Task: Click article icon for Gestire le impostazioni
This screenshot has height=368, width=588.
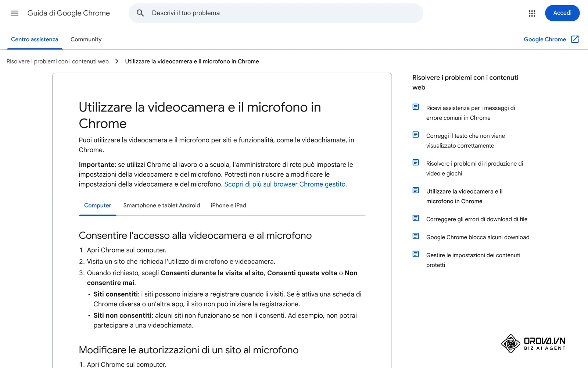Action: [416, 254]
